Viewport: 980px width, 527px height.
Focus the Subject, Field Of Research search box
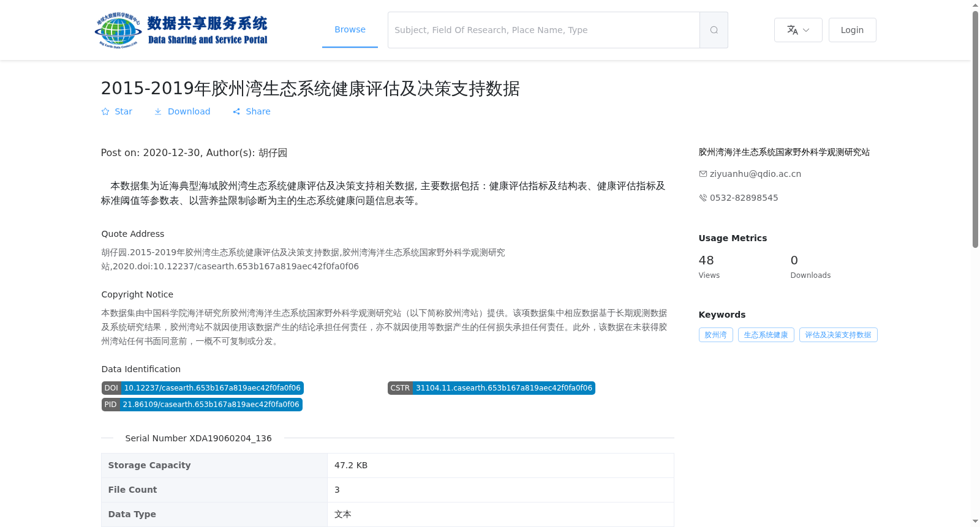coord(544,30)
